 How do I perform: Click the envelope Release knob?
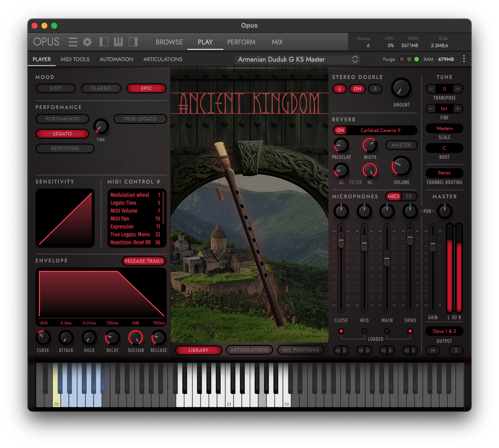[x=159, y=337]
